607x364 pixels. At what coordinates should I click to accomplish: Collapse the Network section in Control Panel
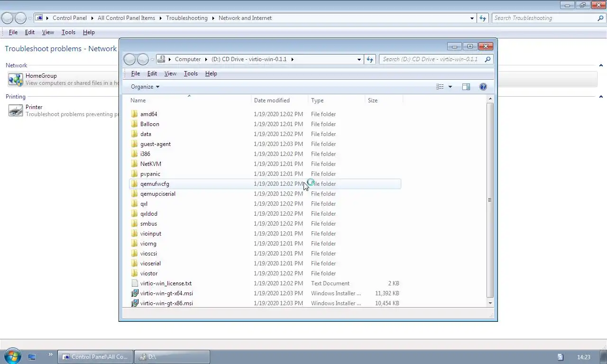pyautogui.click(x=601, y=65)
